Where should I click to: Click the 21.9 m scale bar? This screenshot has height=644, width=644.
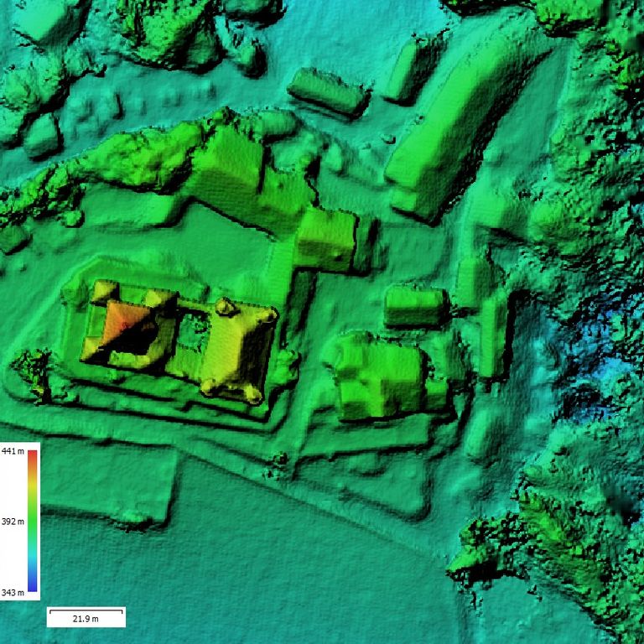[x=86, y=617]
